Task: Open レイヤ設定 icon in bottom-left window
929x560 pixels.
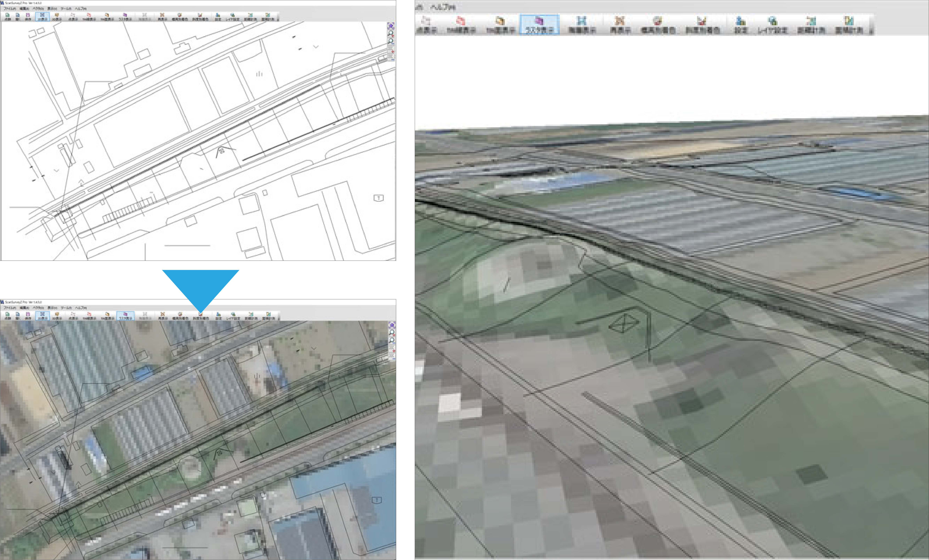Action: click(x=233, y=316)
